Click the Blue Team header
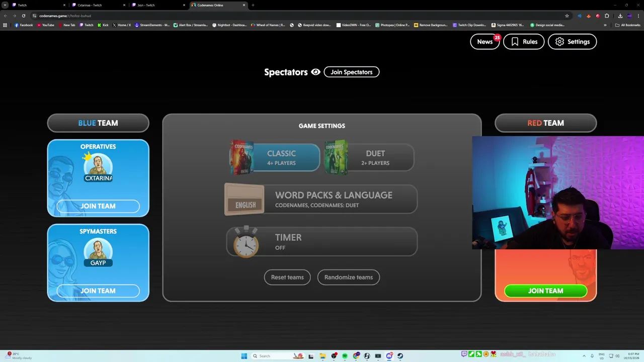Screen dimensions: 644x362 tap(98, 123)
